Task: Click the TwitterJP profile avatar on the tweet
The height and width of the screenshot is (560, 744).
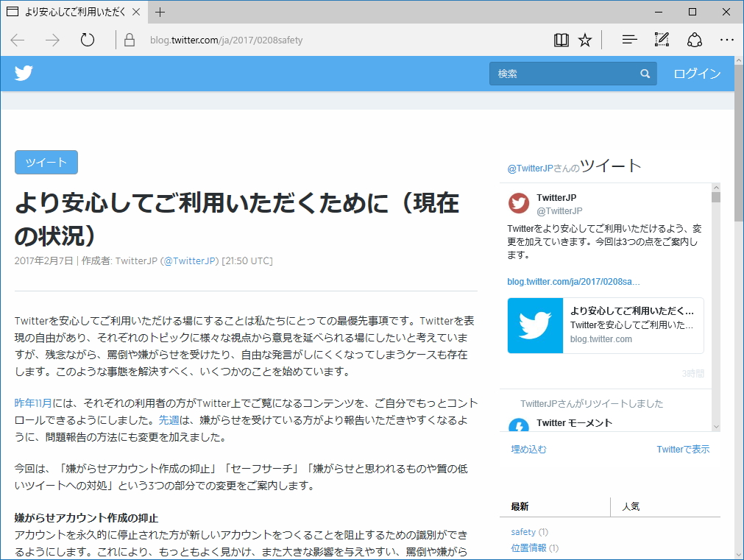Action: 519,202
